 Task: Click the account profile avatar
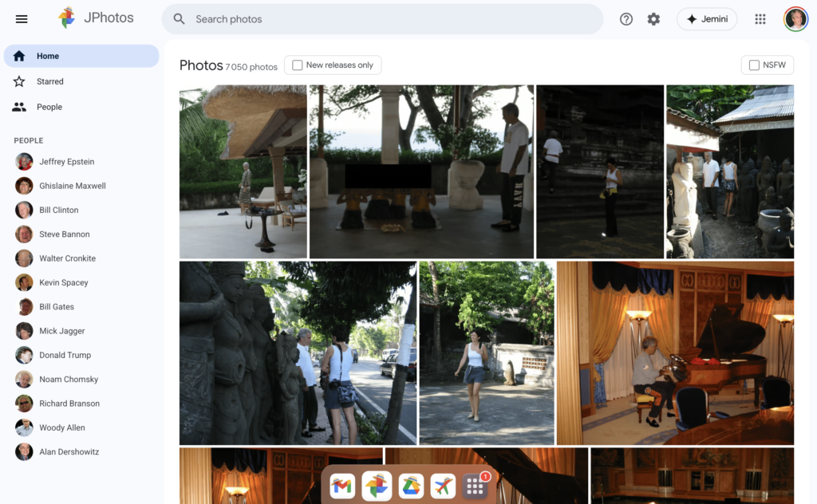click(795, 19)
